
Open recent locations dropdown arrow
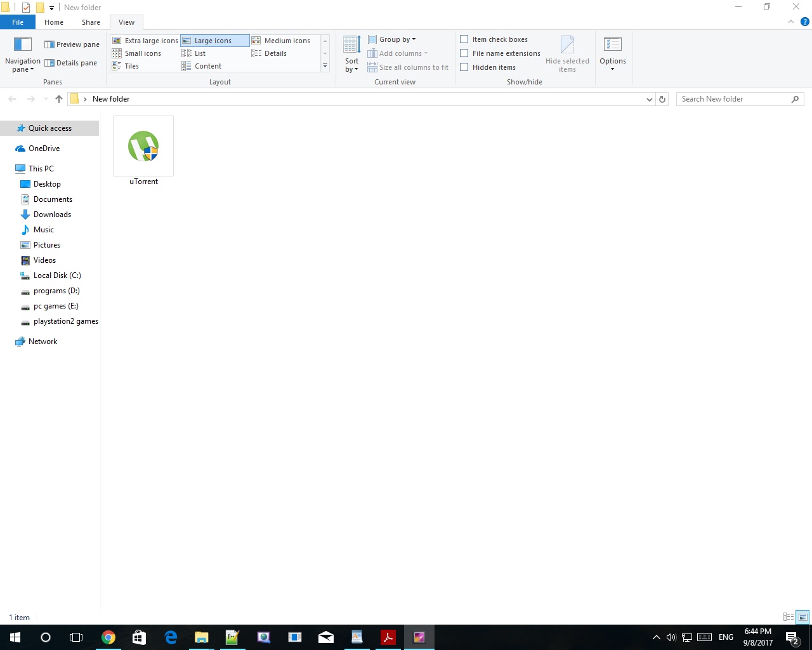click(46, 99)
